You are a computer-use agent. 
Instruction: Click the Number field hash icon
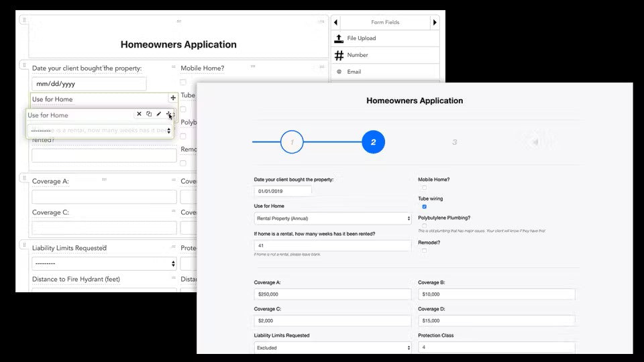coord(339,56)
